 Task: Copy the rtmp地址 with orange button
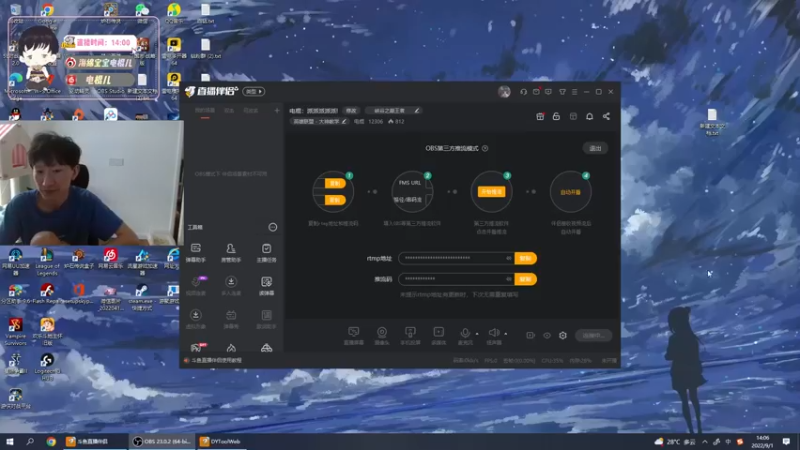(x=526, y=258)
